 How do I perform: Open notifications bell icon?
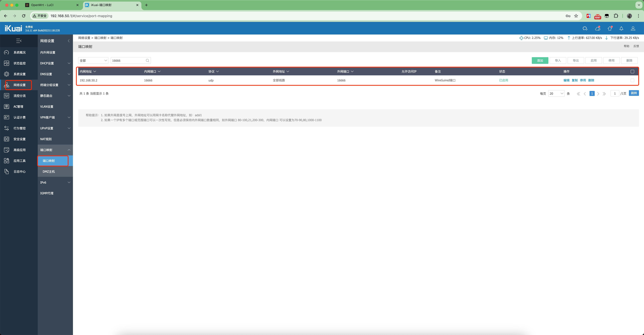coord(621,29)
